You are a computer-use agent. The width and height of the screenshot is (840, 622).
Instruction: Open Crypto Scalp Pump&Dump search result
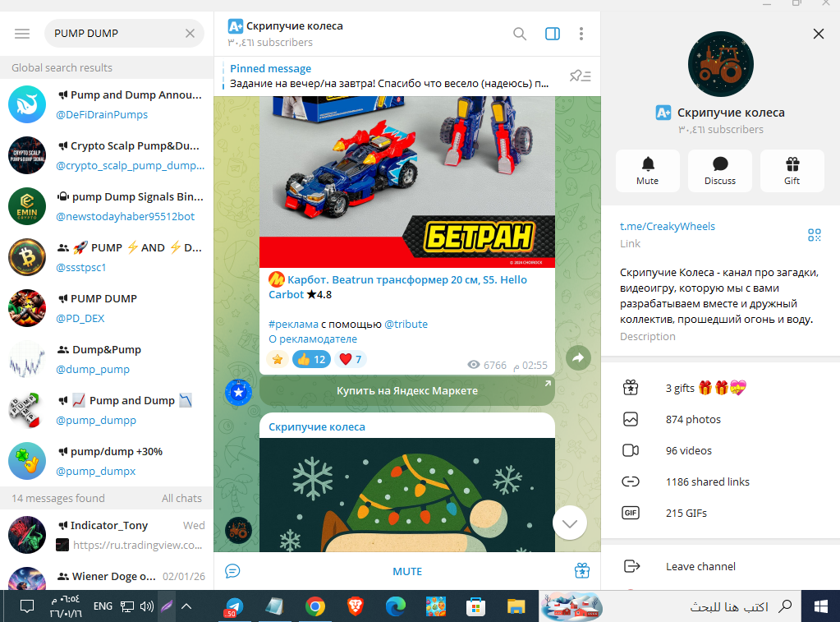point(107,155)
